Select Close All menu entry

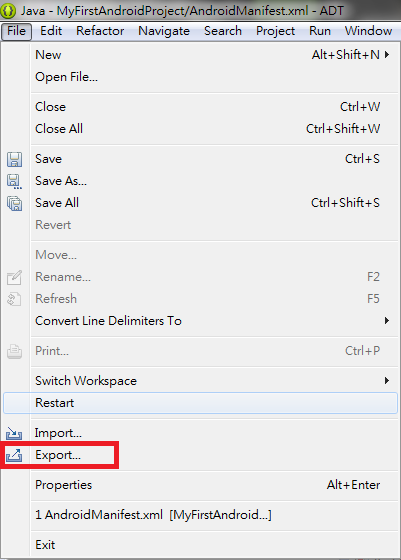point(215,129)
